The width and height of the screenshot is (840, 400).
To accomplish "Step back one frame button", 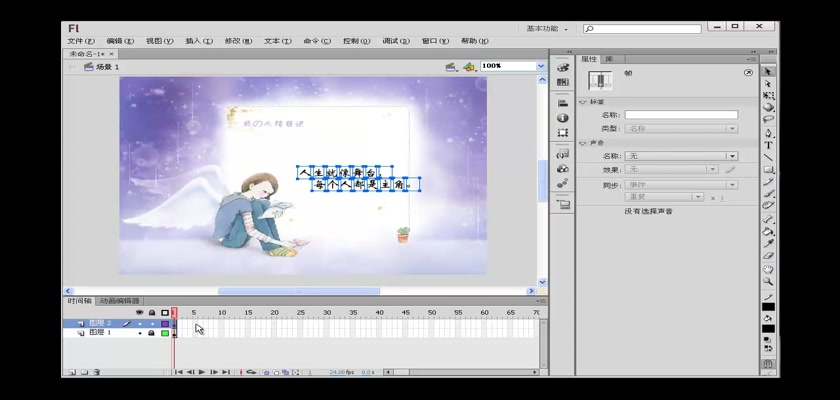I will pyautogui.click(x=190, y=372).
